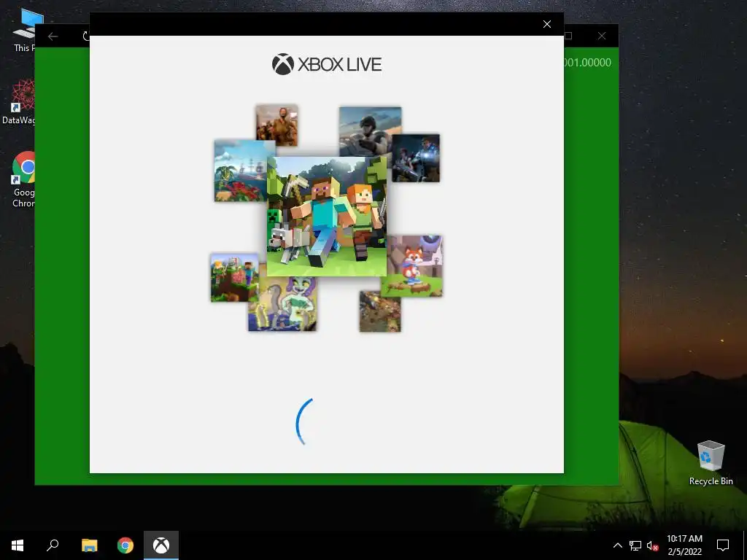Show hidden system tray icons

617,545
